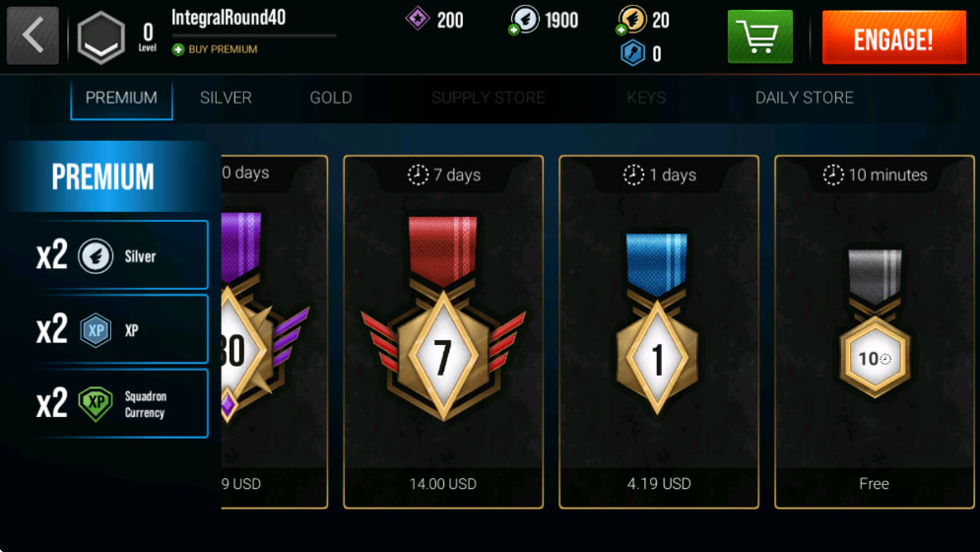Viewport: 980px width, 552px height.
Task: Tap the blue key hexagon icon
Action: tap(632, 53)
